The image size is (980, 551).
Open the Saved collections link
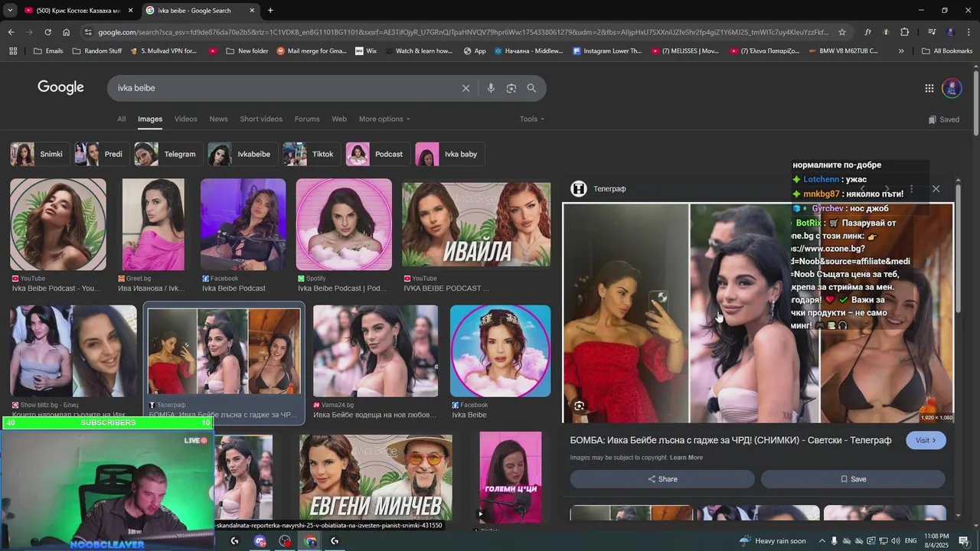click(x=943, y=119)
